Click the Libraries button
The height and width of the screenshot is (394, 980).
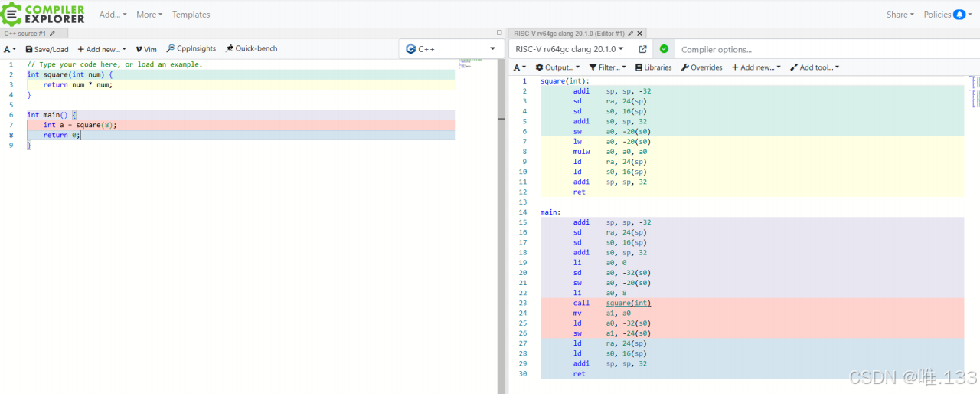pyautogui.click(x=653, y=67)
